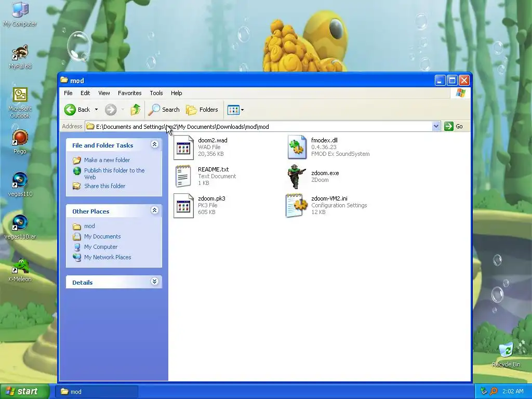This screenshot has height=399, width=532.
Task: Select the Microsoft Outlook desktop icon
Action: (20, 103)
